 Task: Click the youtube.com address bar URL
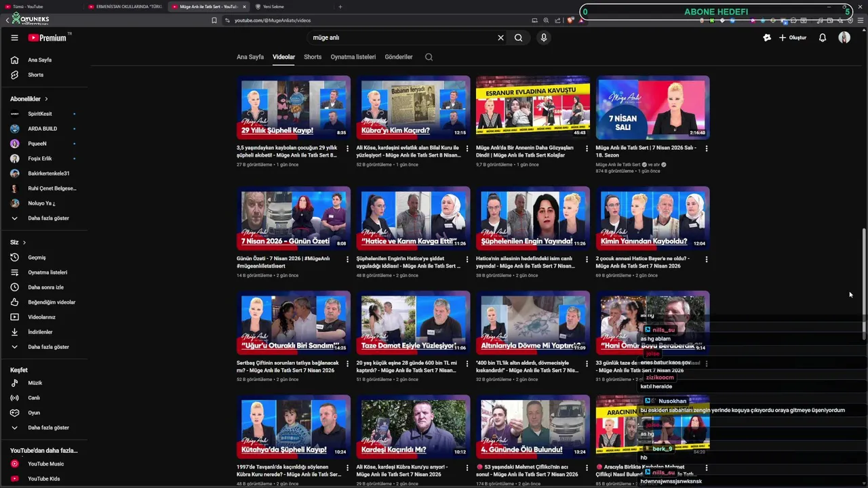[x=273, y=20]
